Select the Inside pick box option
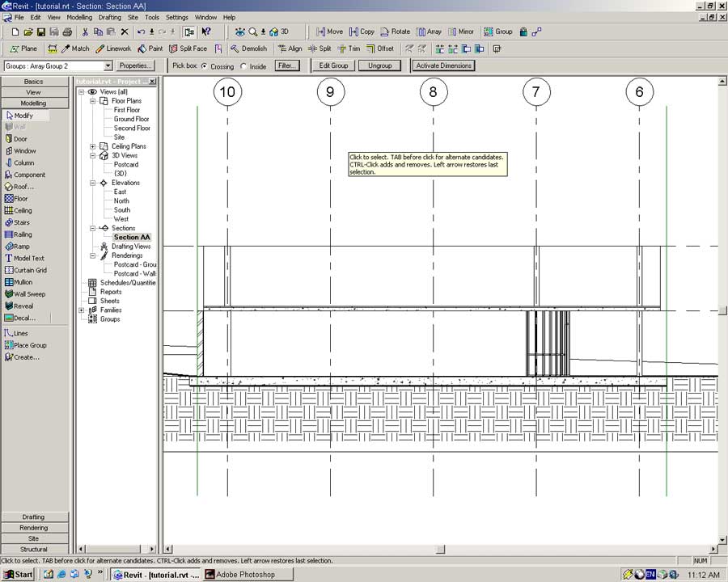 tap(244, 66)
